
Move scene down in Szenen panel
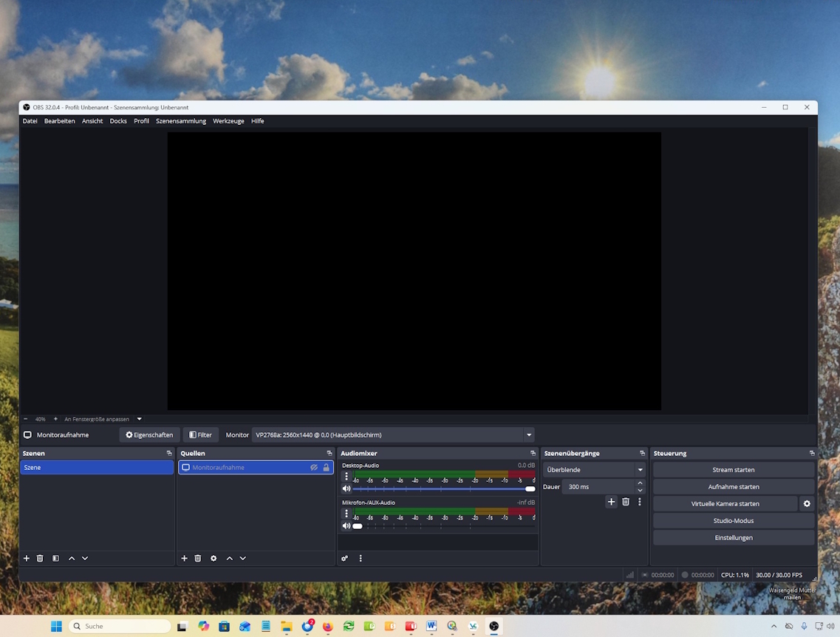tap(85, 558)
